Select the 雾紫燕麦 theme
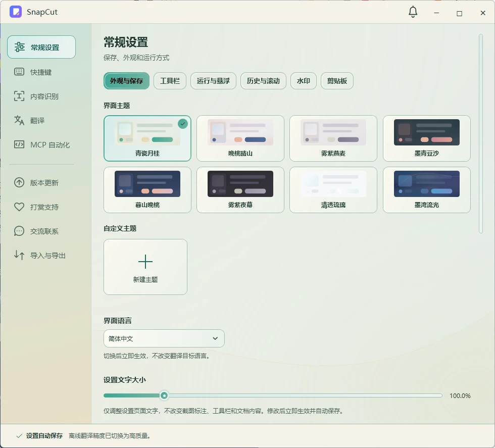The image size is (495, 448). click(x=333, y=138)
